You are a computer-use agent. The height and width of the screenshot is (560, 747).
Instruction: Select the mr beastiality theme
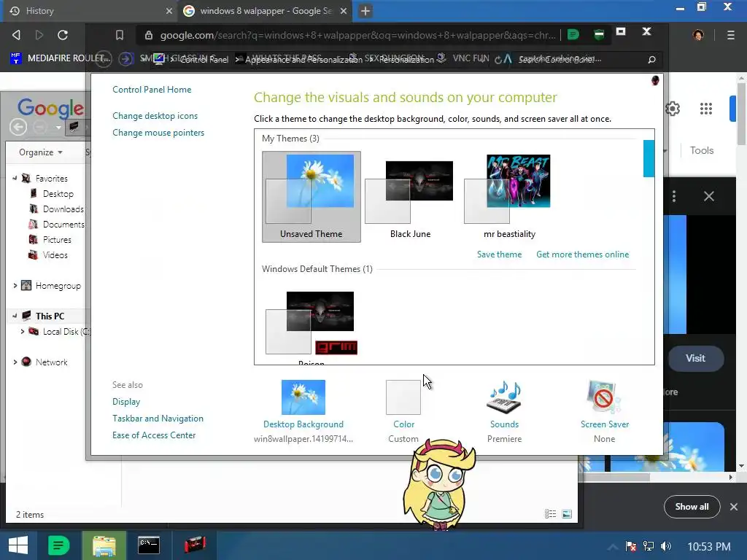(509, 196)
